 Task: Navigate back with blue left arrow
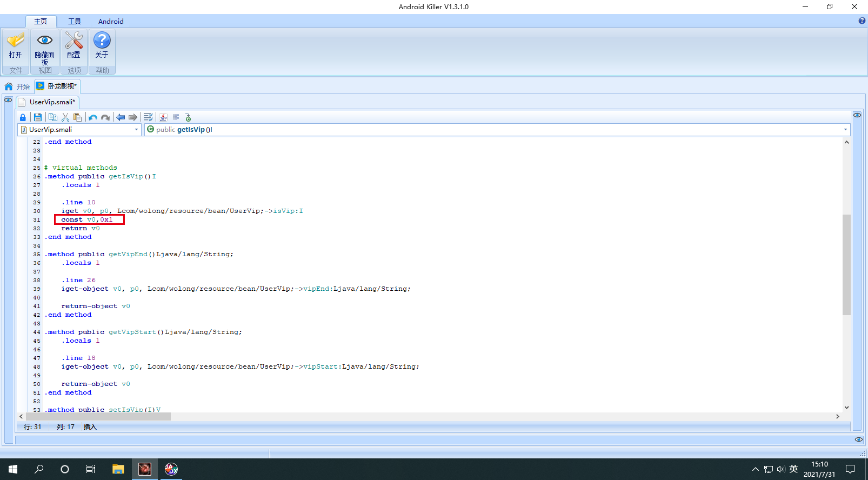(x=121, y=117)
